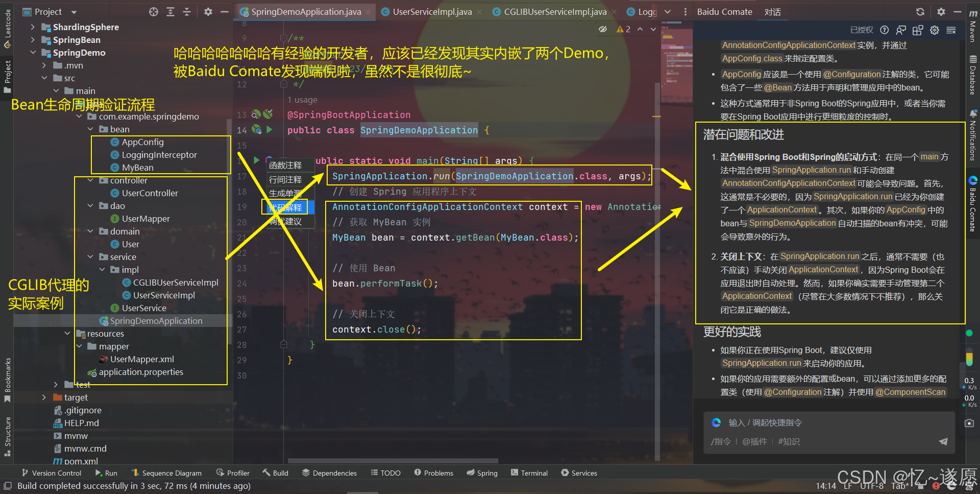Image resolution: width=980 pixels, height=494 pixels.
Task: Select SpringDemoApplication.java editor tab
Action: 305,12
